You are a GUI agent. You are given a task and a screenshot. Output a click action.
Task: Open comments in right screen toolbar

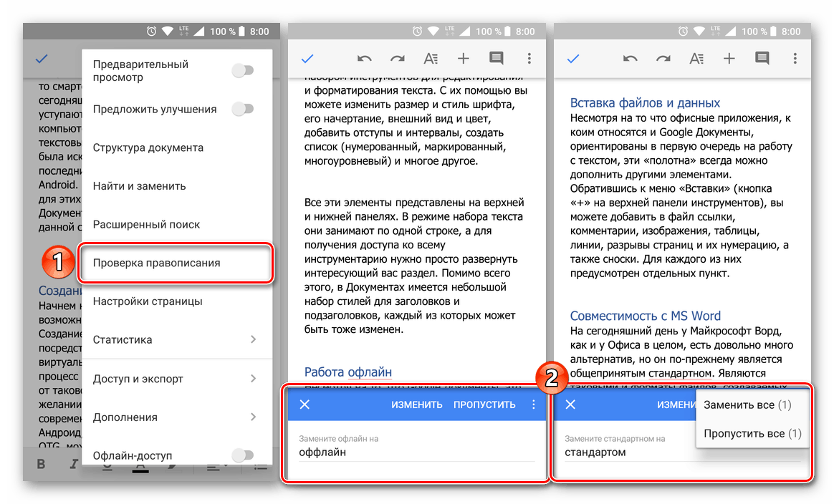(x=762, y=59)
